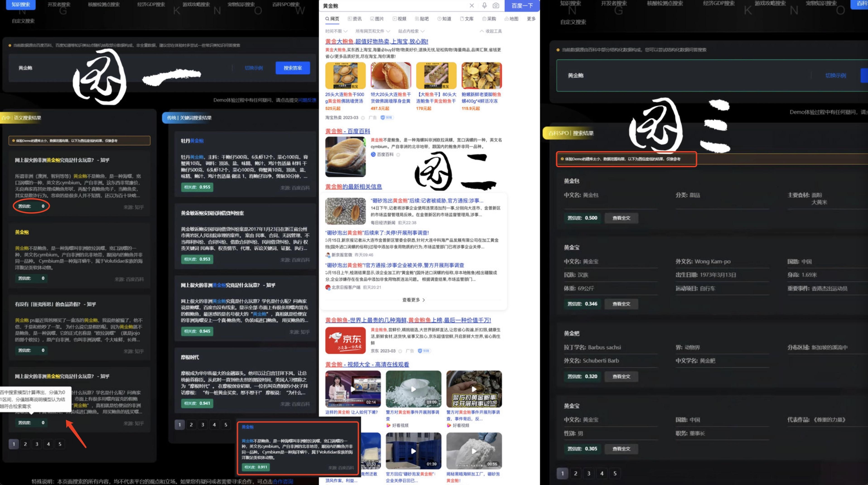Open the 地图 tab in Baidu
The width and height of the screenshot is (868, 485).
pyautogui.click(x=511, y=19)
